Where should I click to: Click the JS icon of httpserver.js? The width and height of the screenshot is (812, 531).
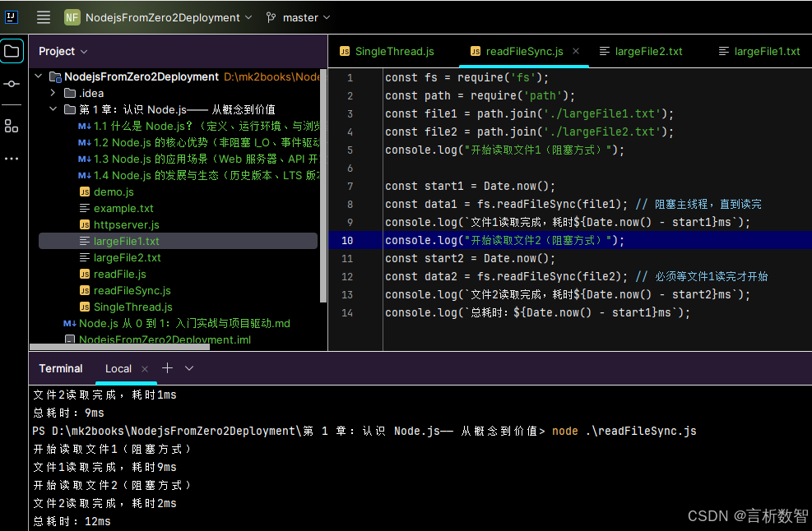click(85, 225)
